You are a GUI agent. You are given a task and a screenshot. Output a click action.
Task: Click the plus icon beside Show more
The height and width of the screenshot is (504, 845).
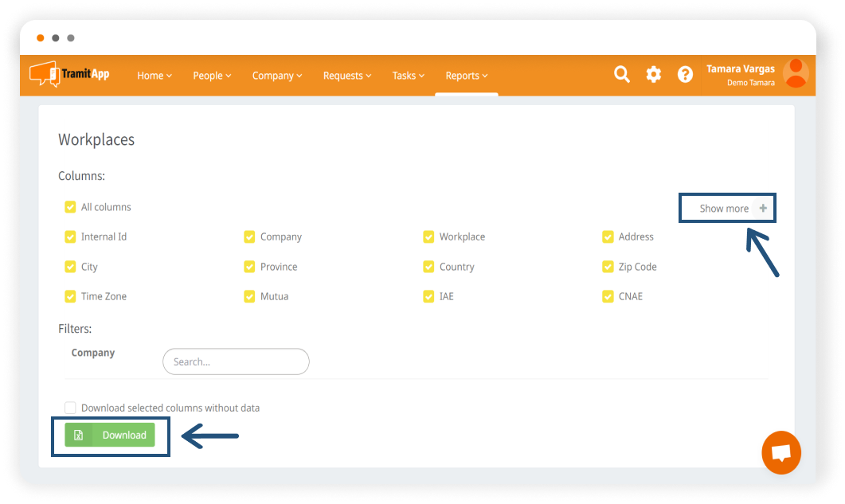click(763, 209)
